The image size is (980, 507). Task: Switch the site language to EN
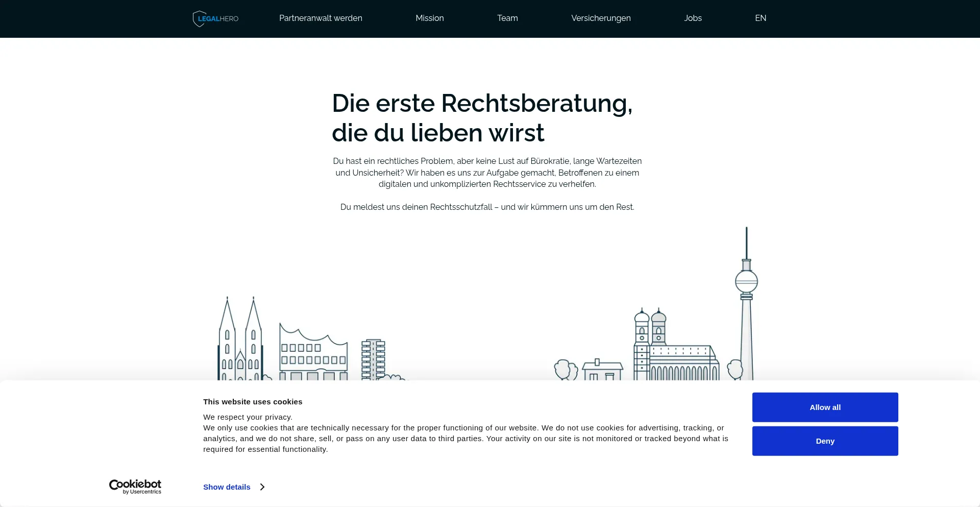[x=760, y=18]
